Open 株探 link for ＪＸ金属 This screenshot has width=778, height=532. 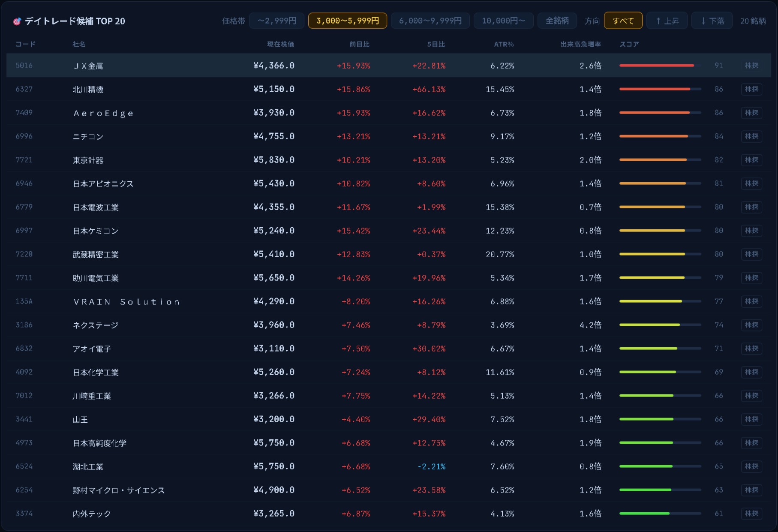pos(751,66)
